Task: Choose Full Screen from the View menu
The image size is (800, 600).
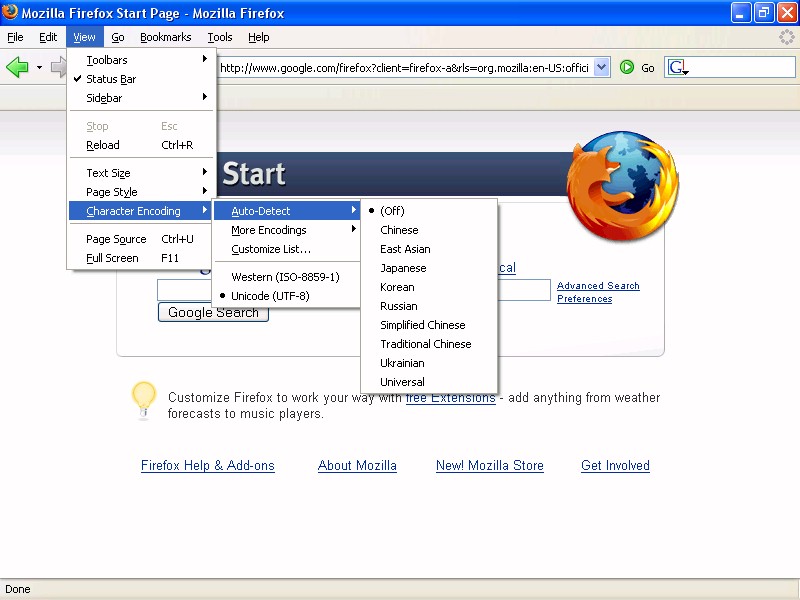Action: [141, 258]
